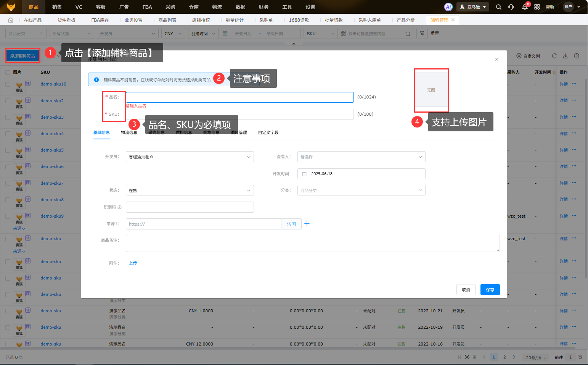Toggle the select-all checkbox in table header
The width and height of the screenshot is (588, 365).
tap(8, 72)
